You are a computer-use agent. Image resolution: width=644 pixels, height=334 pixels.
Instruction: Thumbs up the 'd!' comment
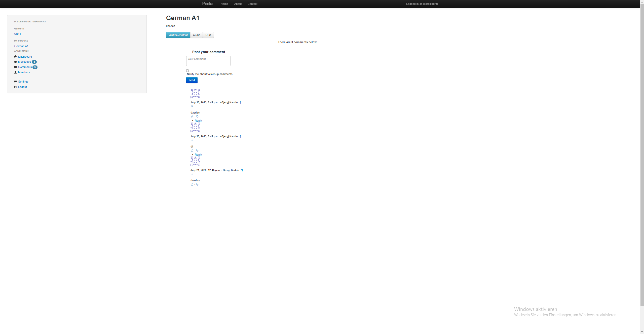[x=192, y=151]
